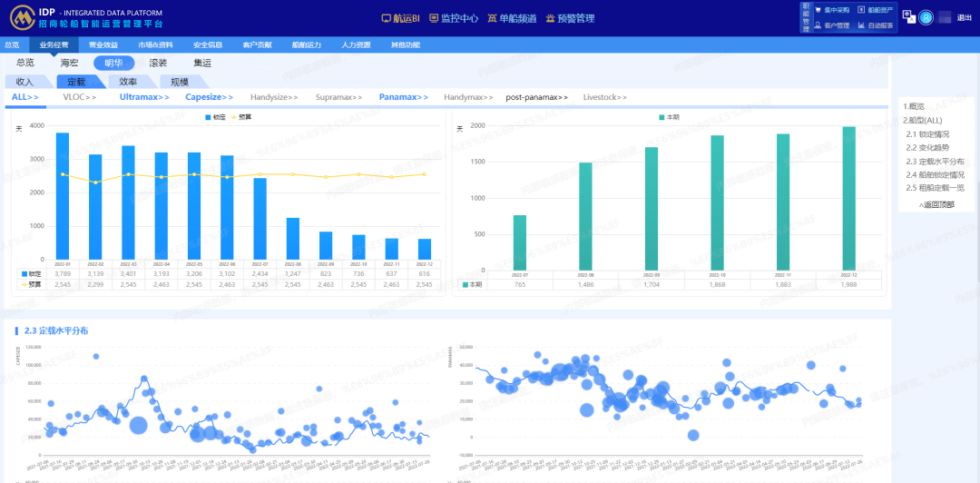Select the 总览 top navigation tab

click(x=12, y=45)
